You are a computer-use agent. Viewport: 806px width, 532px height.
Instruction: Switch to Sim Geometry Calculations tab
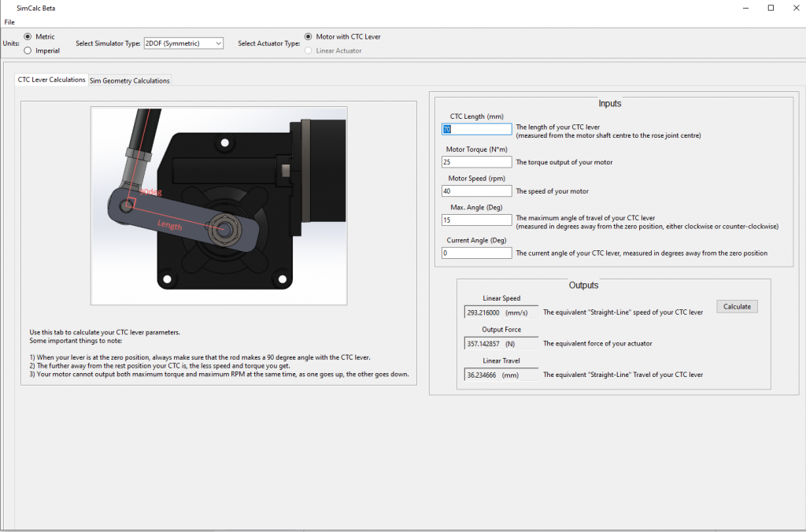click(130, 81)
